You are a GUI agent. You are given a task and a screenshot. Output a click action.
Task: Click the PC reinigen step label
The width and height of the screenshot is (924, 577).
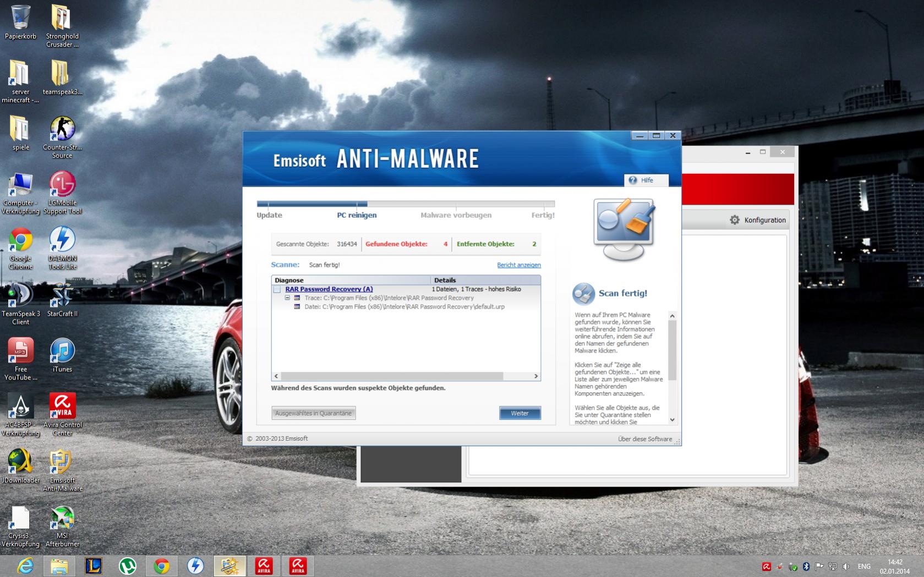[357, 215]
